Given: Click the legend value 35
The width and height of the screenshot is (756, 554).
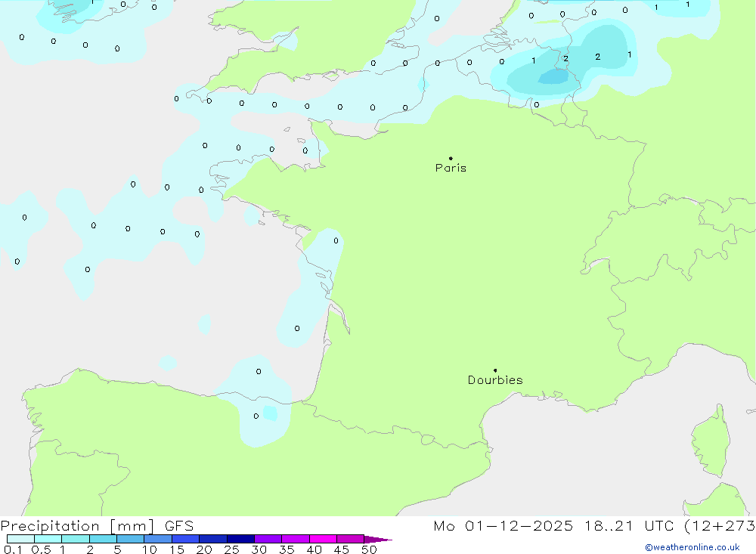Looking at the screenshot, I should click(287, 549).
